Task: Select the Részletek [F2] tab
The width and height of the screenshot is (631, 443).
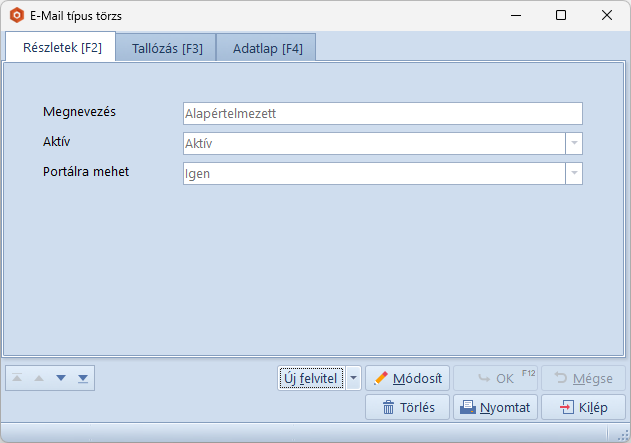Action: pos(61,47)
